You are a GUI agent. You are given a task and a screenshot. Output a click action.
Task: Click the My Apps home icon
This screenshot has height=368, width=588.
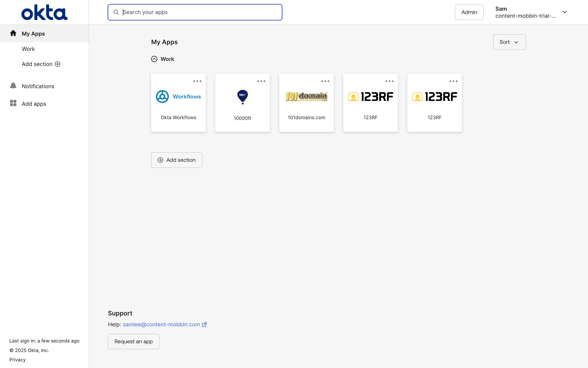[x=13, y=33]
